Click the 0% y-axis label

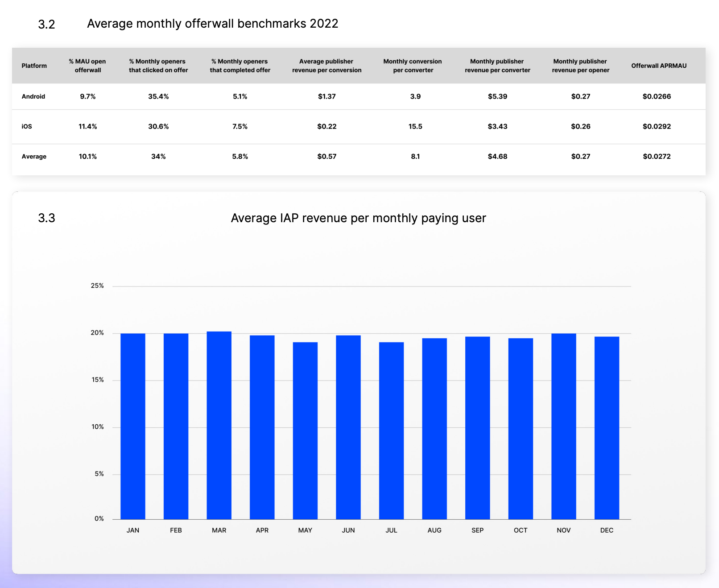point(99,518)
